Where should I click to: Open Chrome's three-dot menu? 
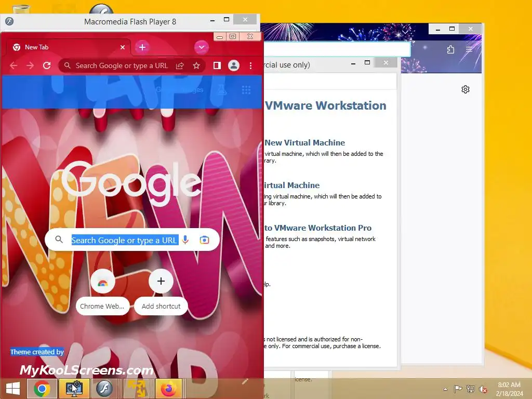point(251,65)
